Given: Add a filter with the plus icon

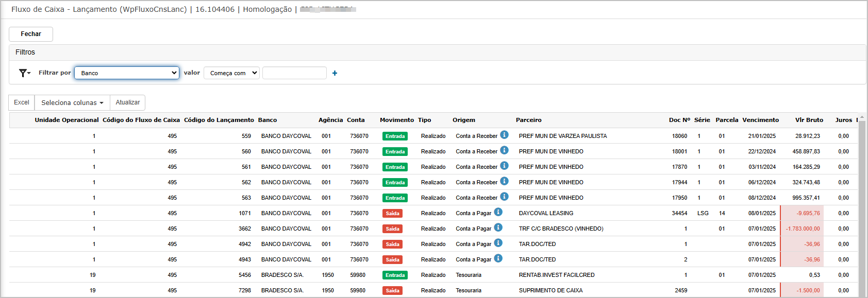Looking at the screenshot, I should [335, 73].
